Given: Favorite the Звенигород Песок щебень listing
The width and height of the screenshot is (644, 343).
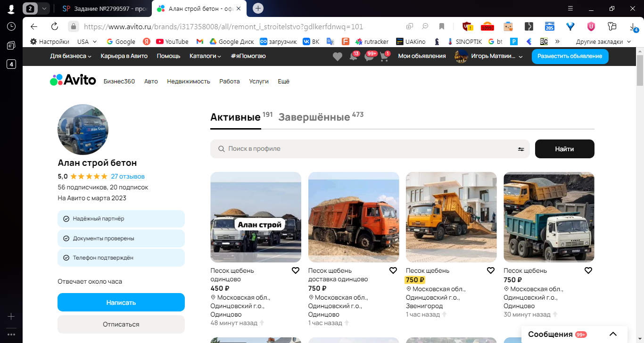Looking at the screenshot, I should click(491, 270).
